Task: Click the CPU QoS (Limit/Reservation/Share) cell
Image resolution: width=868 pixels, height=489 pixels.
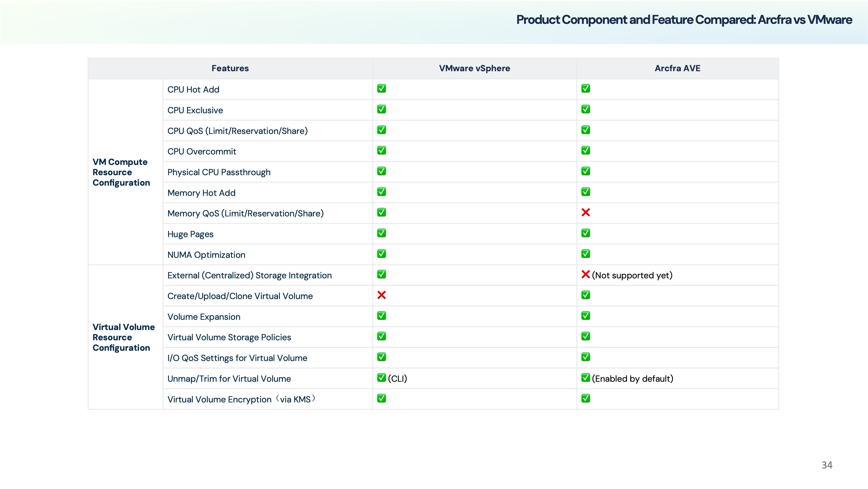Action: (x=267, y=131)
